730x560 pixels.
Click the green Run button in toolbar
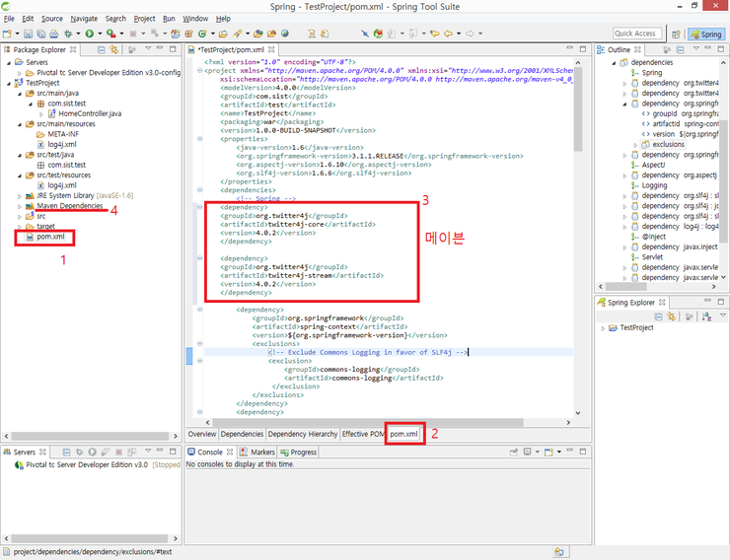tap(89, 34)
